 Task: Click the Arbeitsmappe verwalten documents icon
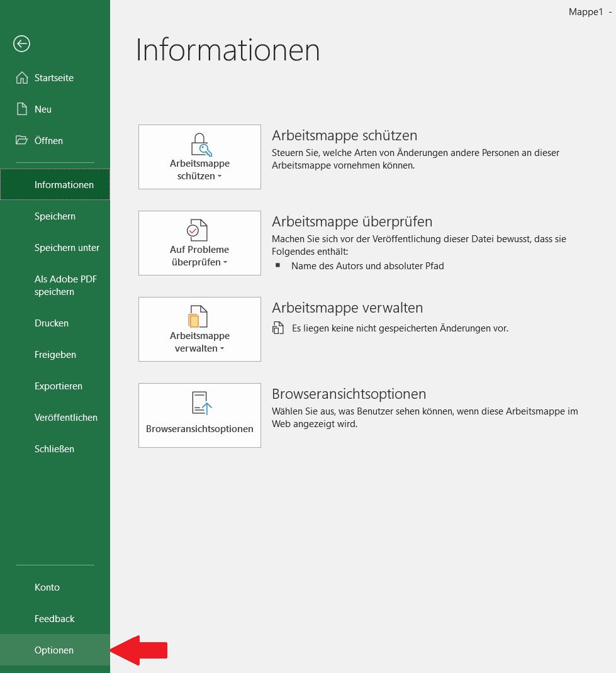coord(199,316)
